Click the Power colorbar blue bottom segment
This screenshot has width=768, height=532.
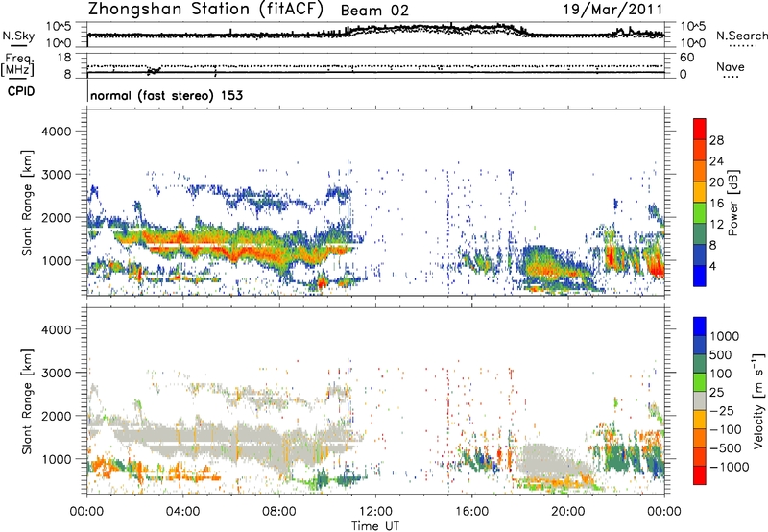[700, 277]
